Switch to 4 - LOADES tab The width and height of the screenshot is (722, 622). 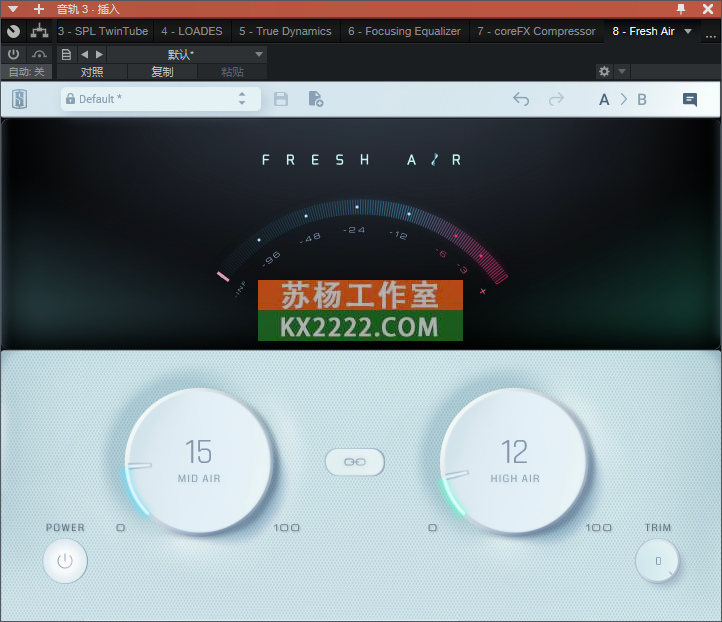click(192, 31)
